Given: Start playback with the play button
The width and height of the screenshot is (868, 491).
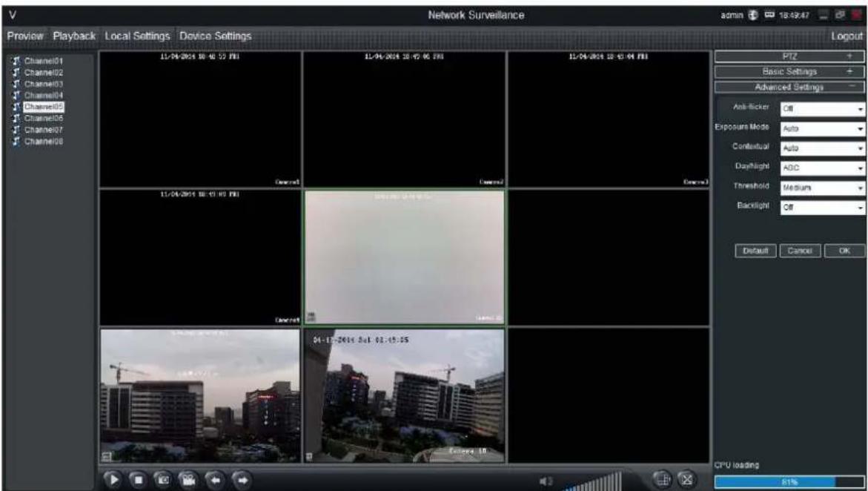Looking at the screenshot, I should point(113,480).
